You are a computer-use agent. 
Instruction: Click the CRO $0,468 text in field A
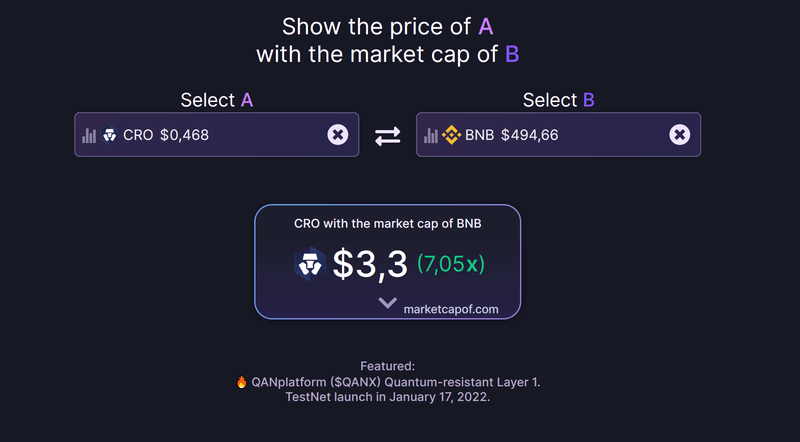point(166,135)
